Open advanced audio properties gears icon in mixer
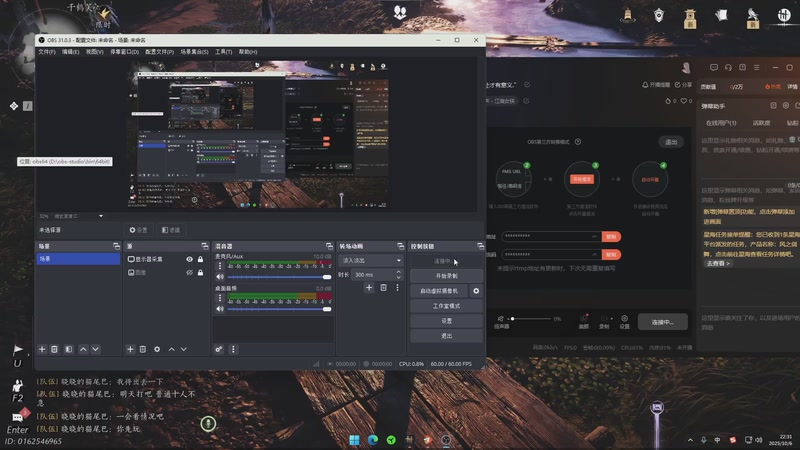Viewport: 800px width, 450px height. [218, 349]
